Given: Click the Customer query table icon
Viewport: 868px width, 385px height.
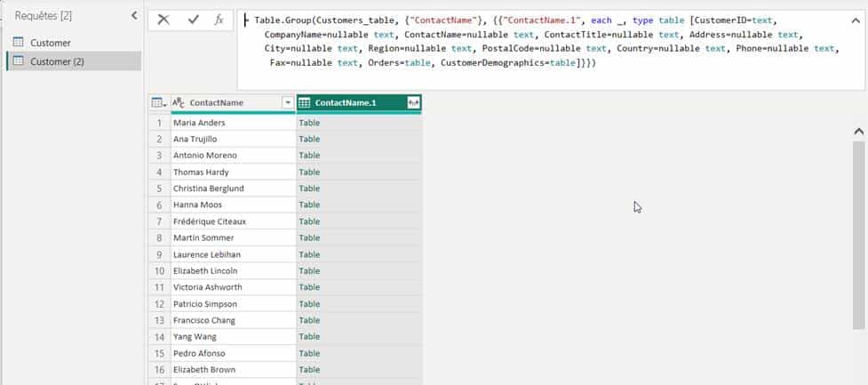Looking at the screenshot, I should [x=19, y=43].
